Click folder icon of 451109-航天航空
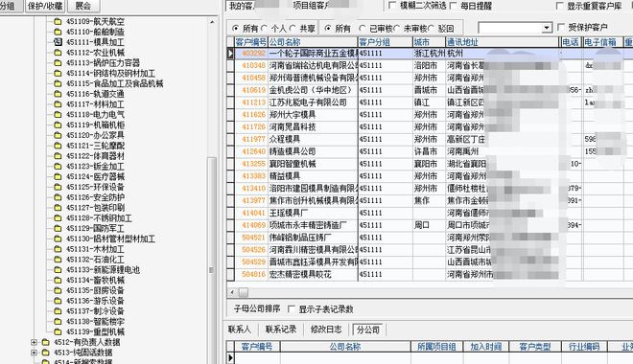 point(58,21)
